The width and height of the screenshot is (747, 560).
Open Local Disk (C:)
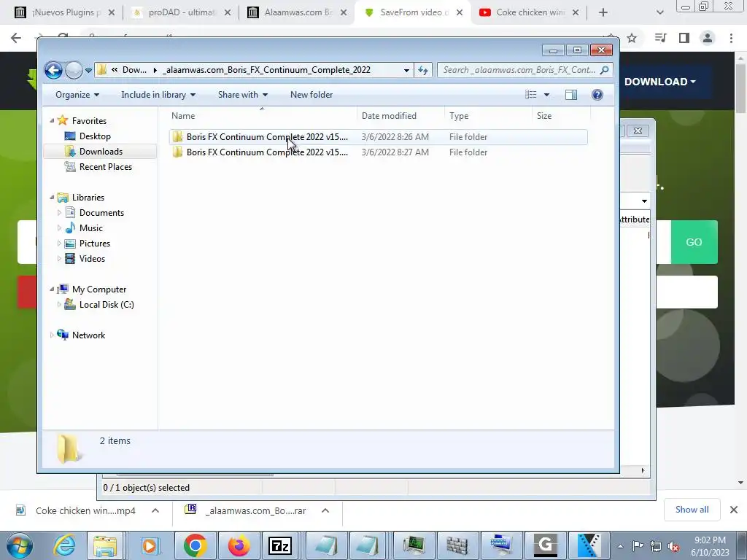(x=107, y=305)
